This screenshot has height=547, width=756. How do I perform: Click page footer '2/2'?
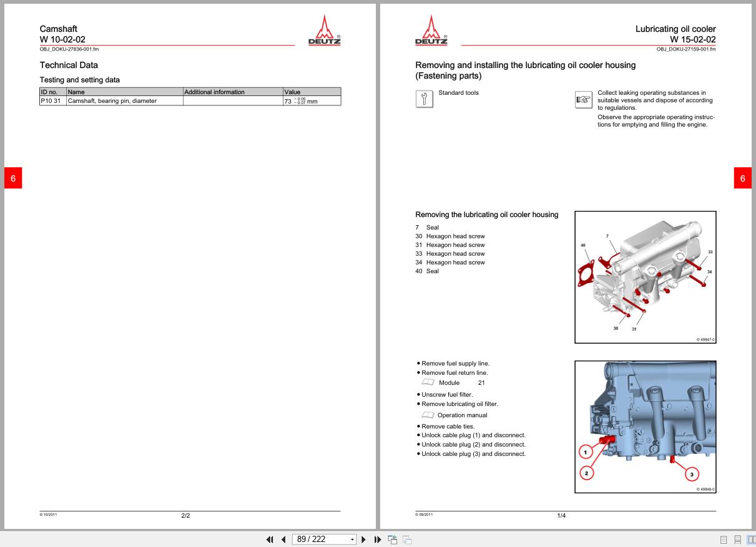tap(185, 516)
